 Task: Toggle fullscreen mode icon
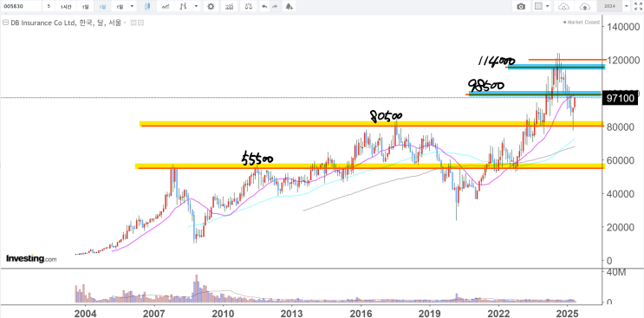(x=638, y=7)
